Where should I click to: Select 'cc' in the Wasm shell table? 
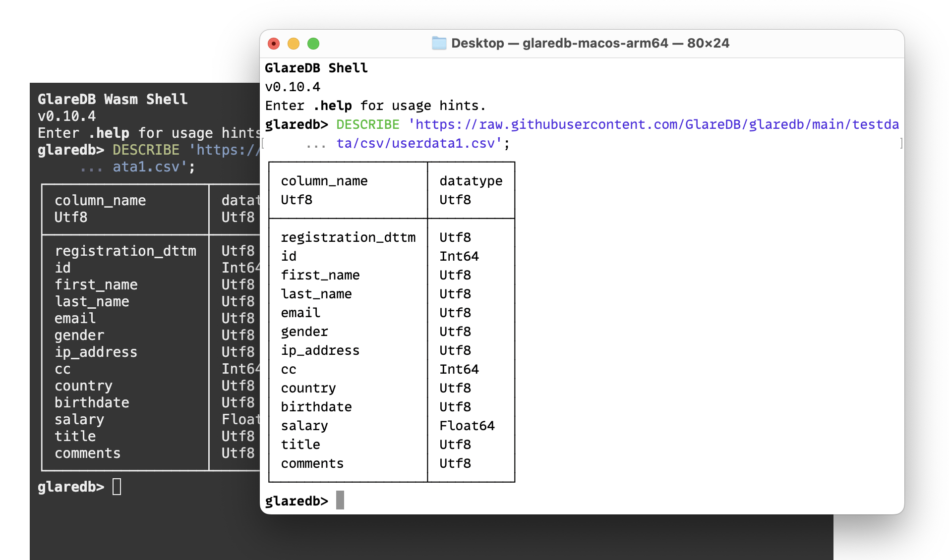click(x=62, y=369)
